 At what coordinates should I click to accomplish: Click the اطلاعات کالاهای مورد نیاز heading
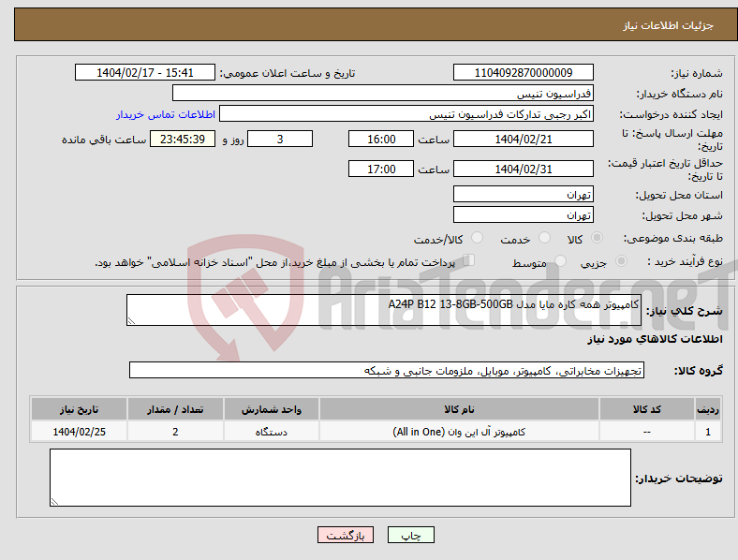pyautogui.click(x=656, y=339)
